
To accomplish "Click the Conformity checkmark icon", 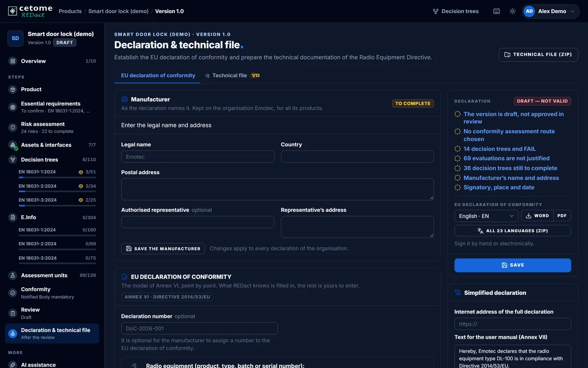I will (13, 293).
